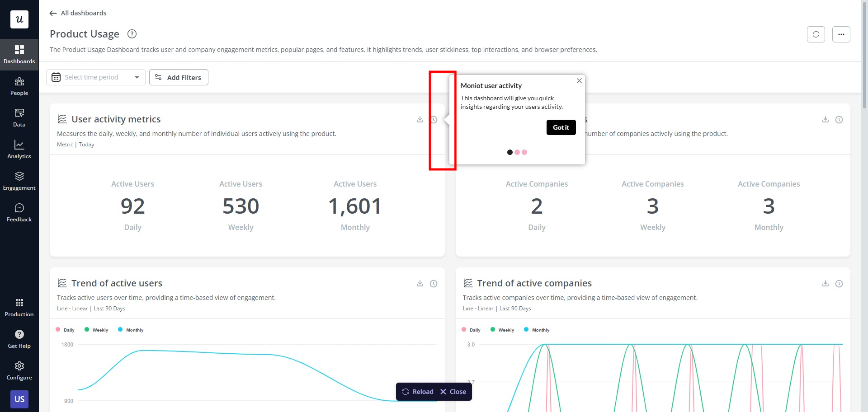The height and width of the screenshot is (412, 868).
Task: Go back to All dashboards
Action: pos(78,13)
